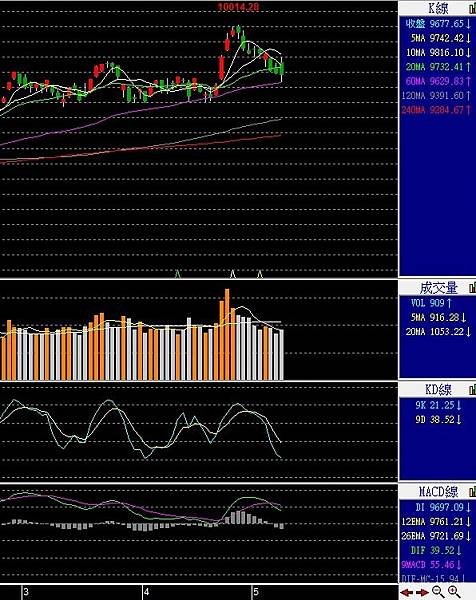Click the green 20MA 9732.41 row
Screen dimensions: 476x600
[439, 67]
